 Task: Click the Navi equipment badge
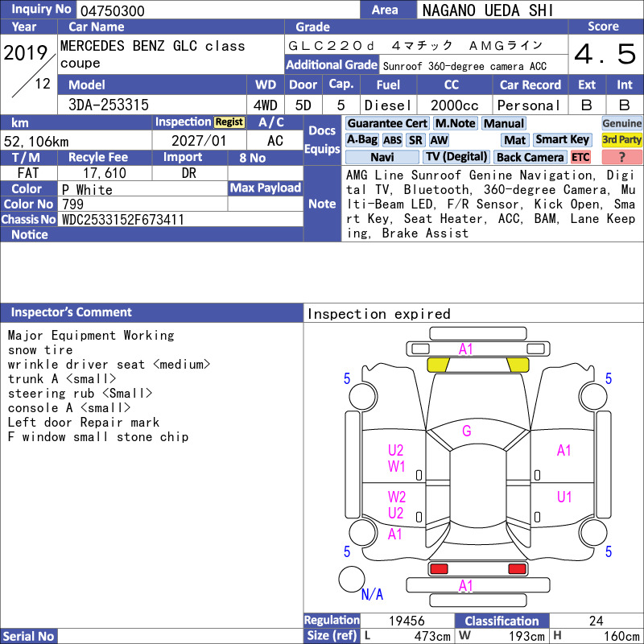tap(382, 157)
